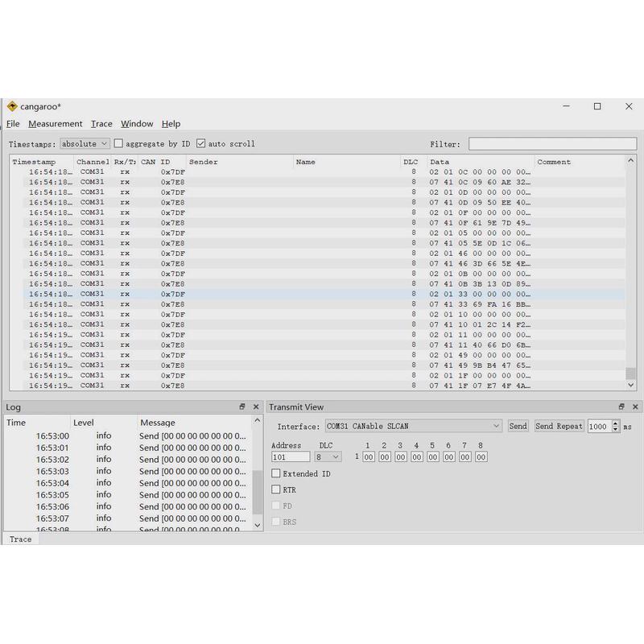Open the Measurement menu
Screen dimensions: 644x644
[55, 124]
